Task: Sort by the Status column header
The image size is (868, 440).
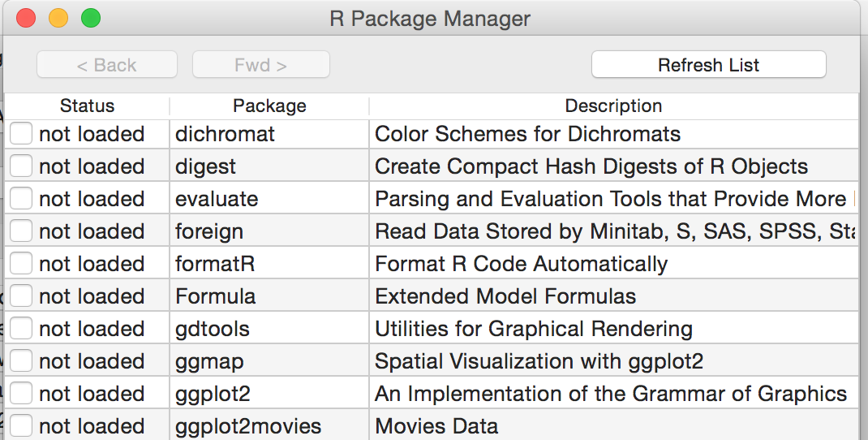Action: (x=87, y=106)
